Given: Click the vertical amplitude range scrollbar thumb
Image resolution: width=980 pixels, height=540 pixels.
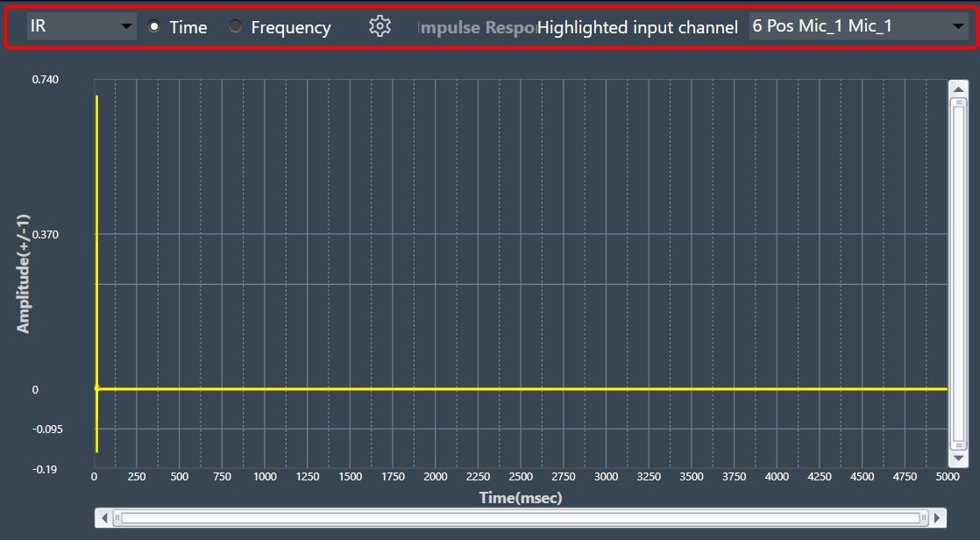Looking at the screenshot, I should tap(958, 274).
